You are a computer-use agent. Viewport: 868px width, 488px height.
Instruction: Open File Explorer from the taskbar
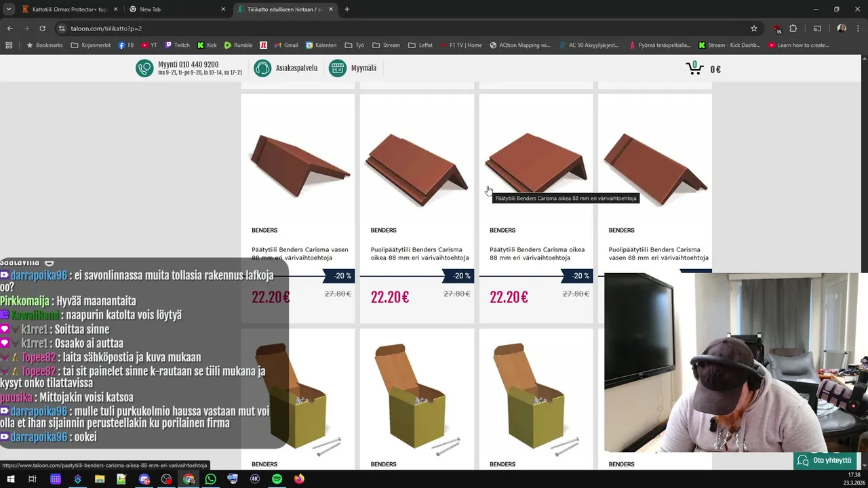point(100,479)
